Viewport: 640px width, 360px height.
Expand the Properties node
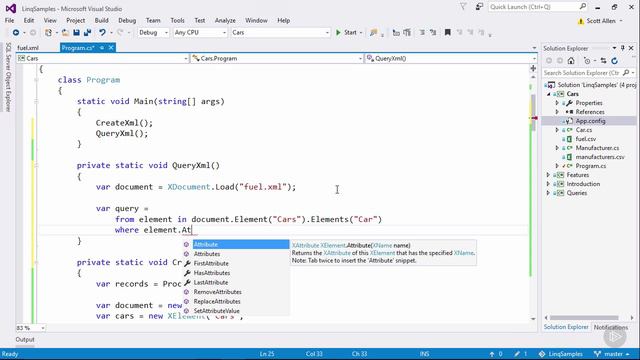pyautogui.click(x=557, y=103)
